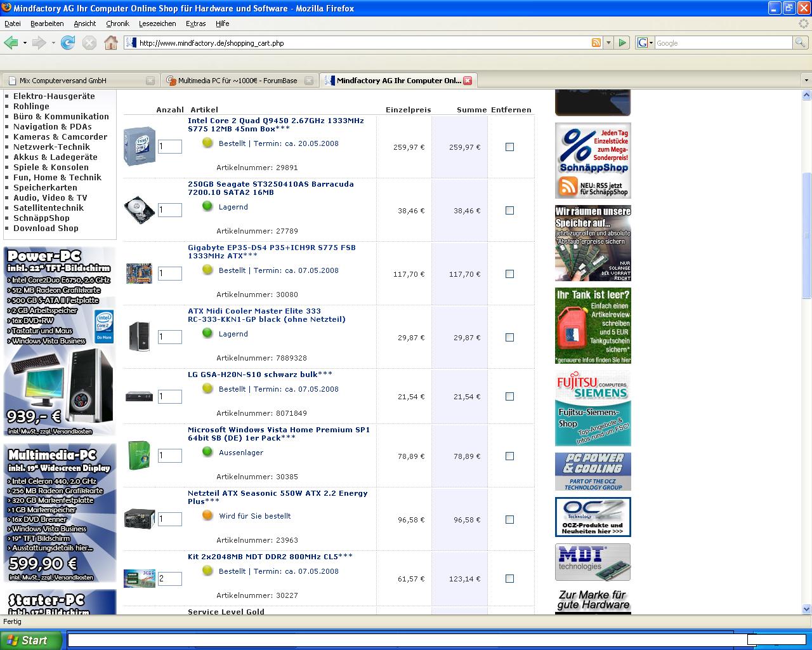
Task: Open the Netzwerk-Technik category link
Action: (51, 147)
